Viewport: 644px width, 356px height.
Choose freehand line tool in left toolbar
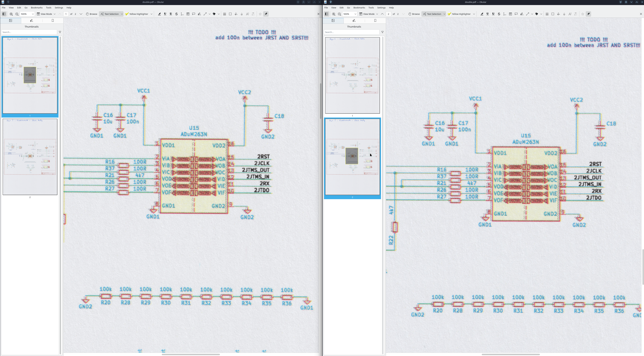tap(199, 14)
